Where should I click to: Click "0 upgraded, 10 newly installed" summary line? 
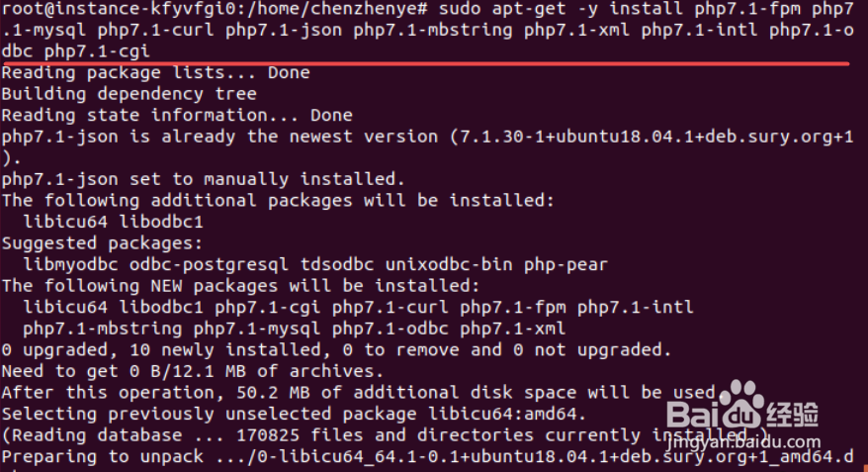336,349
